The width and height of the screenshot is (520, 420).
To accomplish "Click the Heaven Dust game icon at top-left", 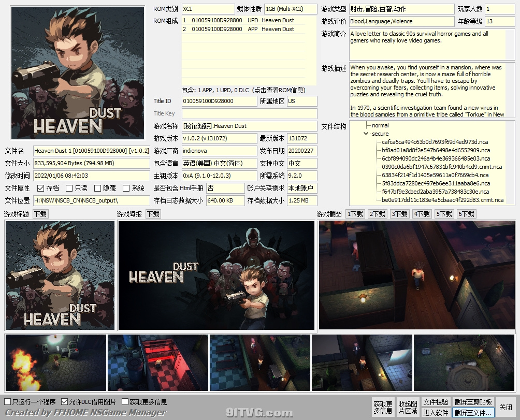I will (77, 73).
